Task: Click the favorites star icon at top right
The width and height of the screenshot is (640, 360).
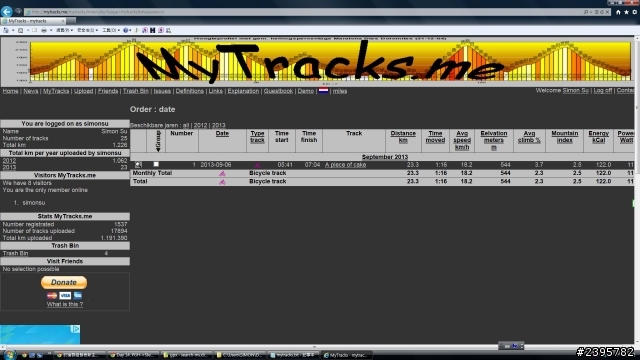Action: (x=626, y=12)
